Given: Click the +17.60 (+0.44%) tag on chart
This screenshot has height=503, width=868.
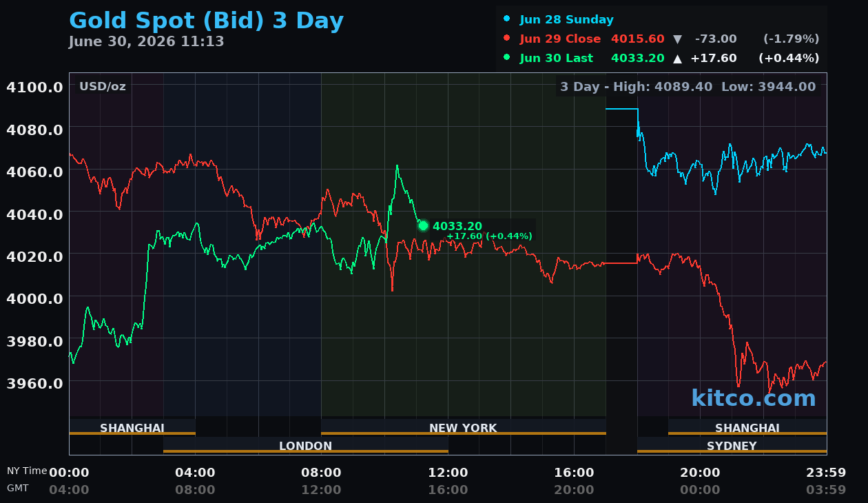Looking at the screenshot, I should (x=489, y=236).
